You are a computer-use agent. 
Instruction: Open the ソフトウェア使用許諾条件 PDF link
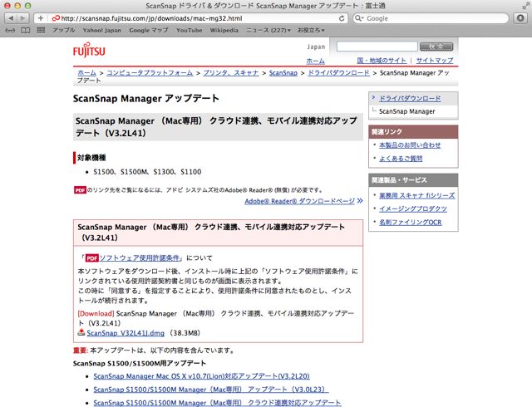[139, 257]
